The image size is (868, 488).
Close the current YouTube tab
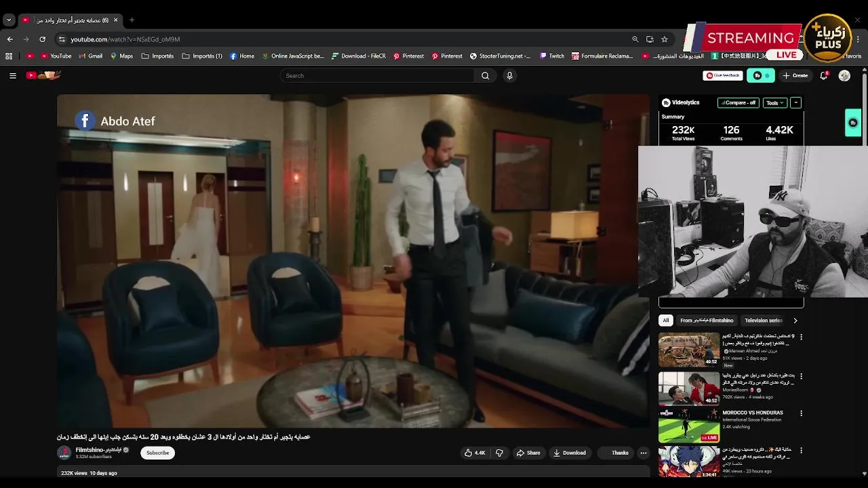coord(115,20)
